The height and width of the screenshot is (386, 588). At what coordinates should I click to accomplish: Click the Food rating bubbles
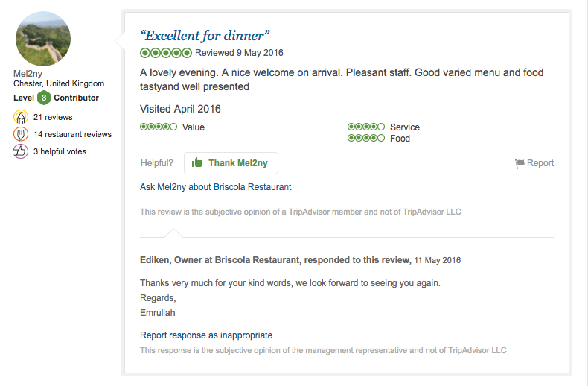tap(366, 138)
